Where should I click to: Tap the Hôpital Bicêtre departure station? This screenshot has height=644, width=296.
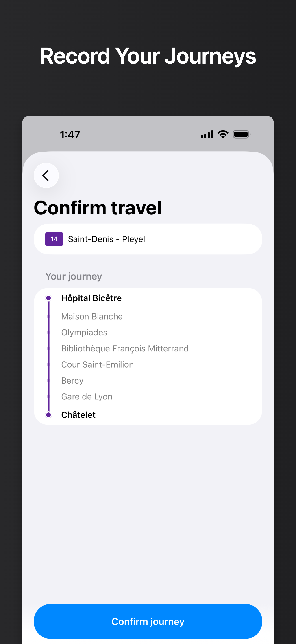pos(91,298)
